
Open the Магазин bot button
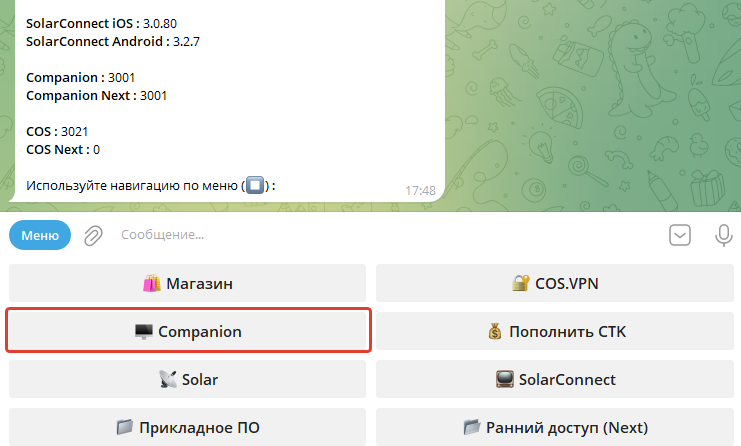click(x=188, y=283)
